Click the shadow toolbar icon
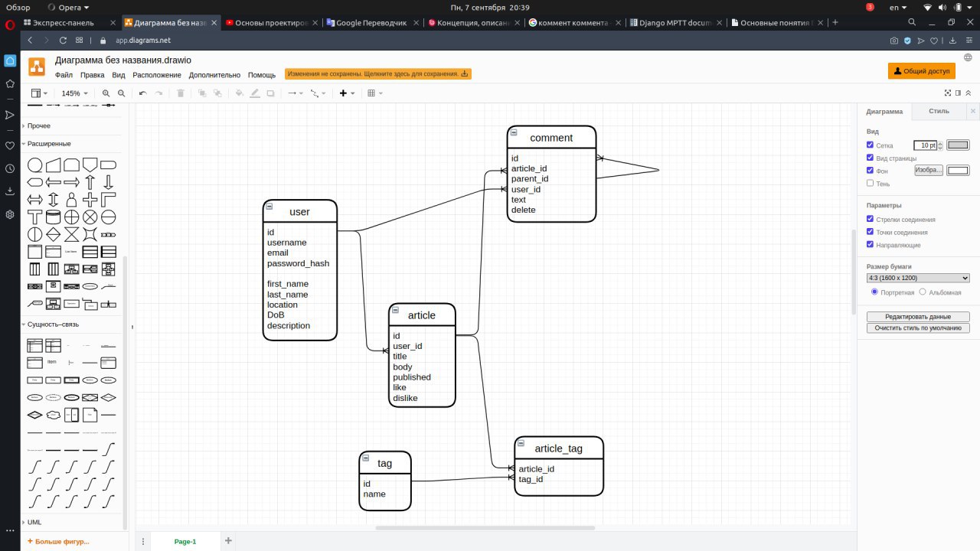 point(270,93)
